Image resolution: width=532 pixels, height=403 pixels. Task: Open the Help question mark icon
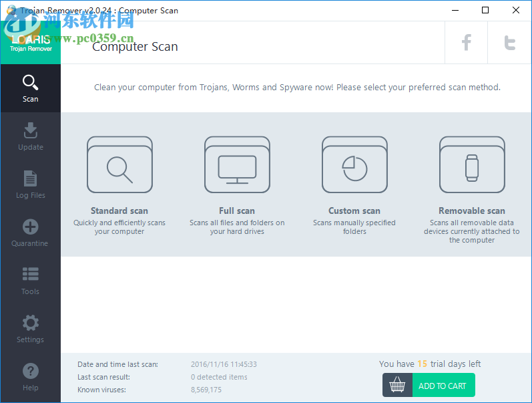31,371
